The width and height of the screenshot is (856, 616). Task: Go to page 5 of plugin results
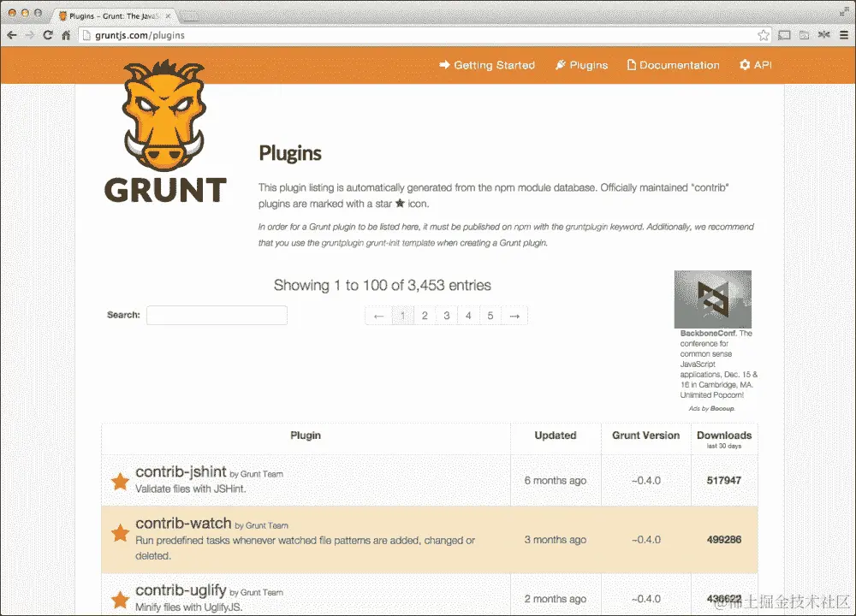[490, 316]
